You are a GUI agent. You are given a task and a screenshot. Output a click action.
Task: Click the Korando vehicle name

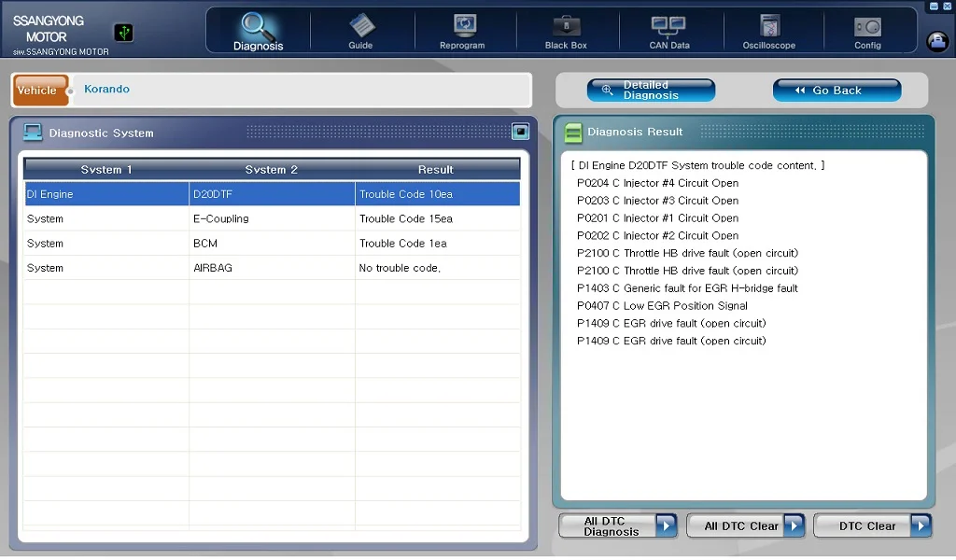click(x=106, y=89)
